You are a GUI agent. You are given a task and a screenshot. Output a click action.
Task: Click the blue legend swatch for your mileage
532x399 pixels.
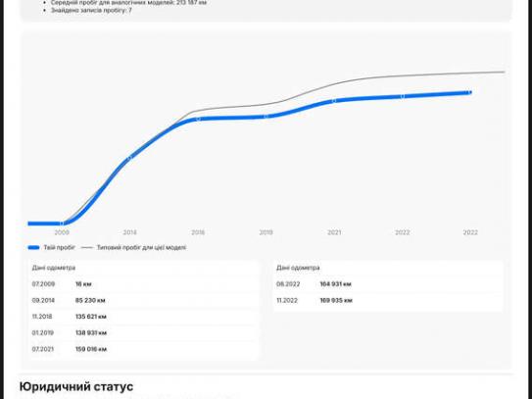click(34, 248)
